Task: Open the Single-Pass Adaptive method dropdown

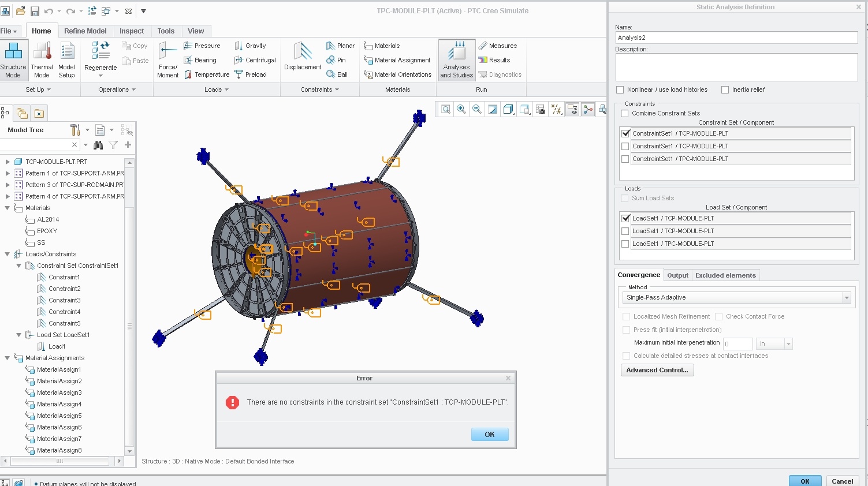Action: pyautogui.click(x=847, y=298)
